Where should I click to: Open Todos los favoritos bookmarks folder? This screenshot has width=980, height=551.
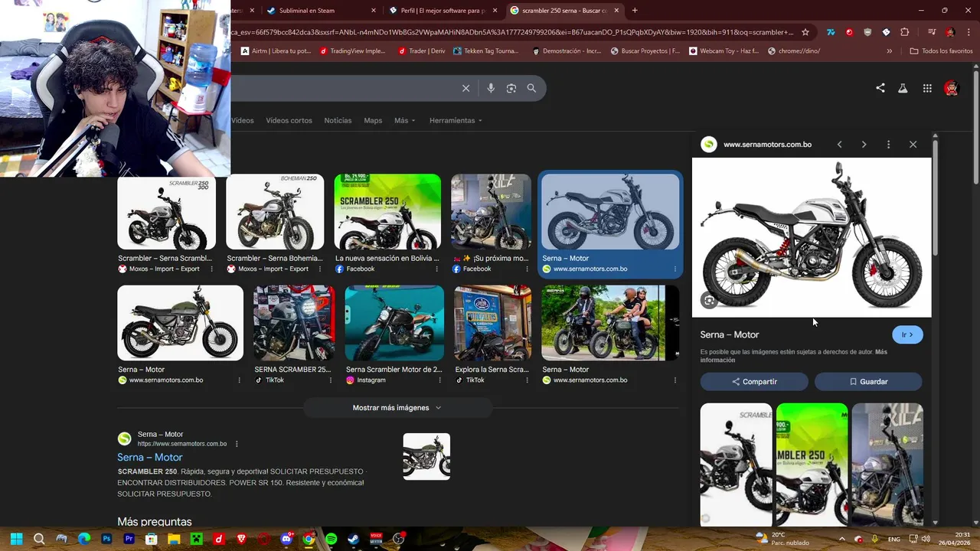[941, 51]
